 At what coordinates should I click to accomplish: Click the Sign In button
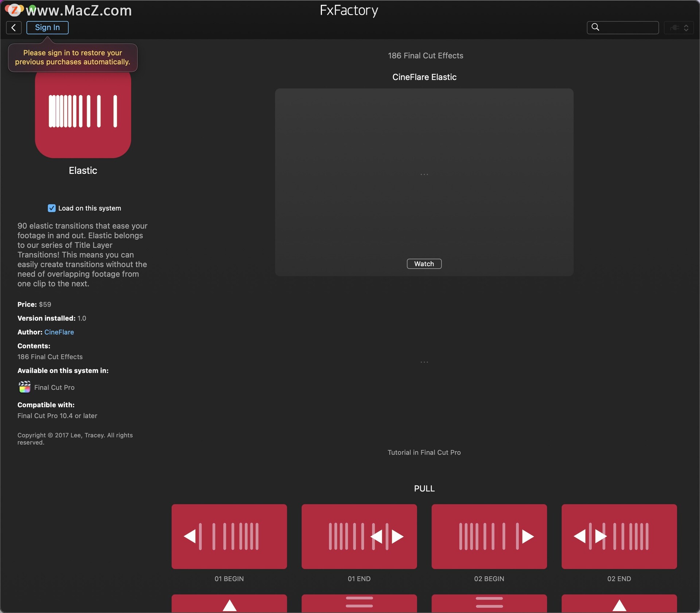47,28
